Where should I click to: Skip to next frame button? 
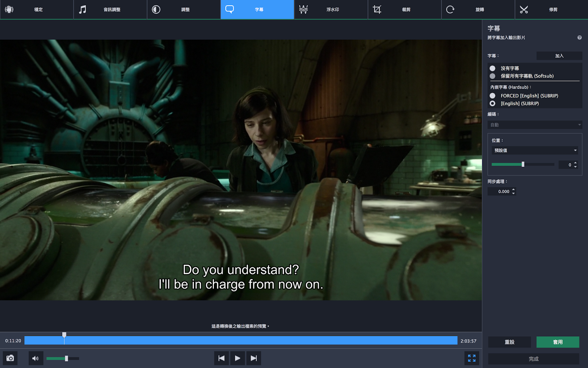point(254,358)
